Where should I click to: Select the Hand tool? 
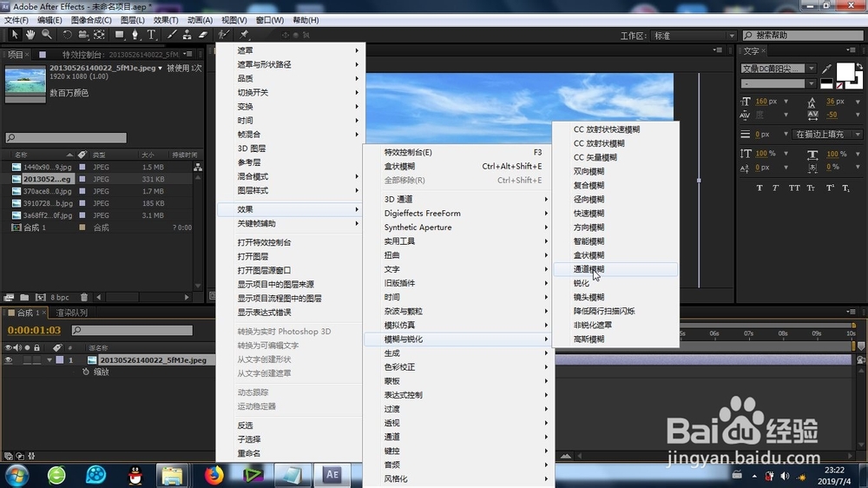click(30, 35)
